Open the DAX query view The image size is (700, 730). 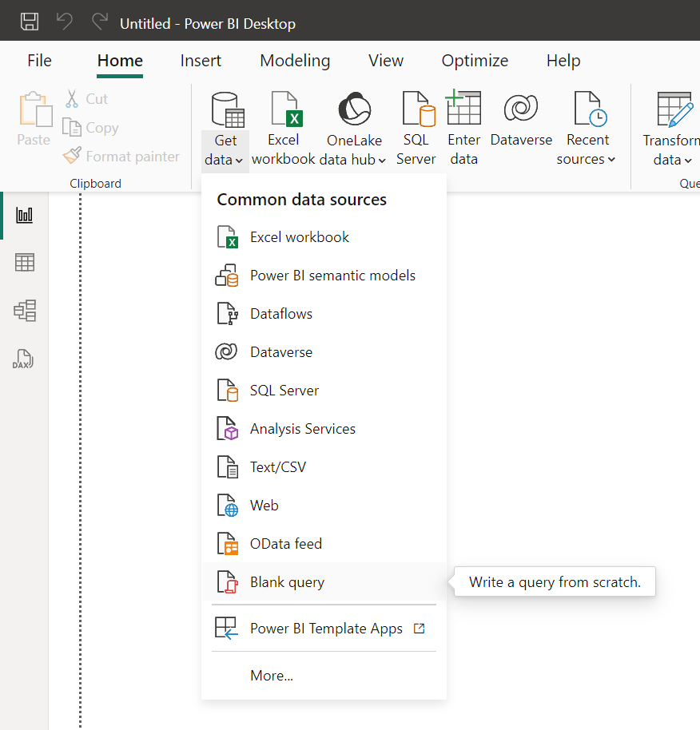22,359
